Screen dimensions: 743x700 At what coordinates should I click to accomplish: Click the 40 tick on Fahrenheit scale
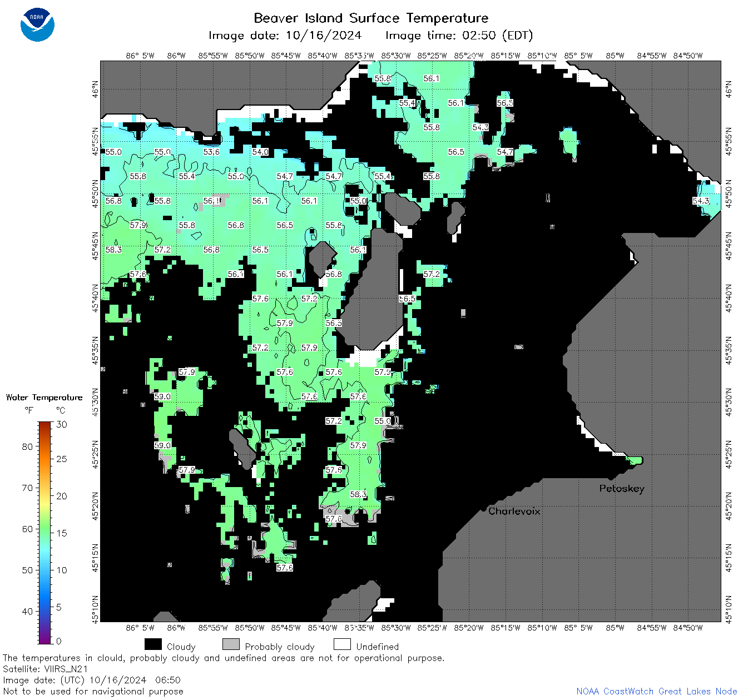27,611
